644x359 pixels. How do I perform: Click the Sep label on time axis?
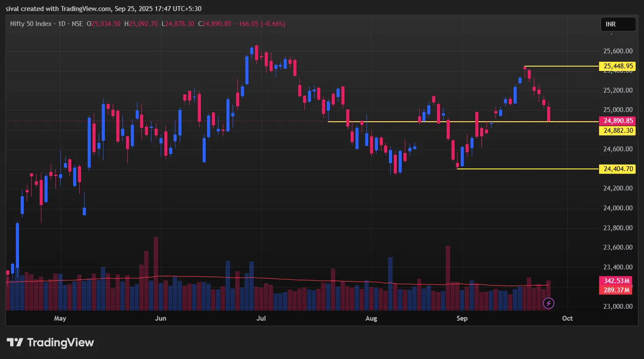coord(462,318)
